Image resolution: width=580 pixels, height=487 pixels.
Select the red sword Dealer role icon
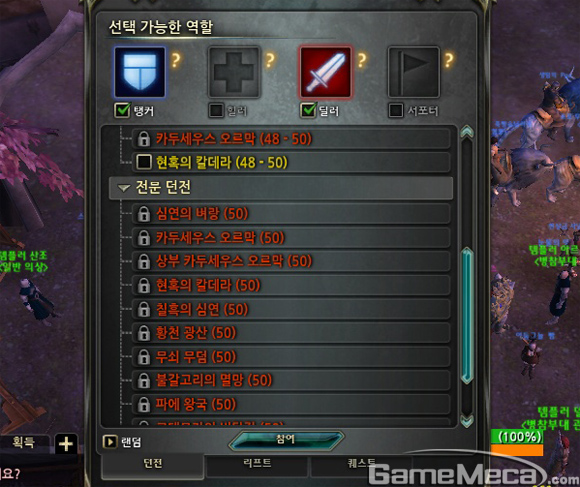(326, 72)
